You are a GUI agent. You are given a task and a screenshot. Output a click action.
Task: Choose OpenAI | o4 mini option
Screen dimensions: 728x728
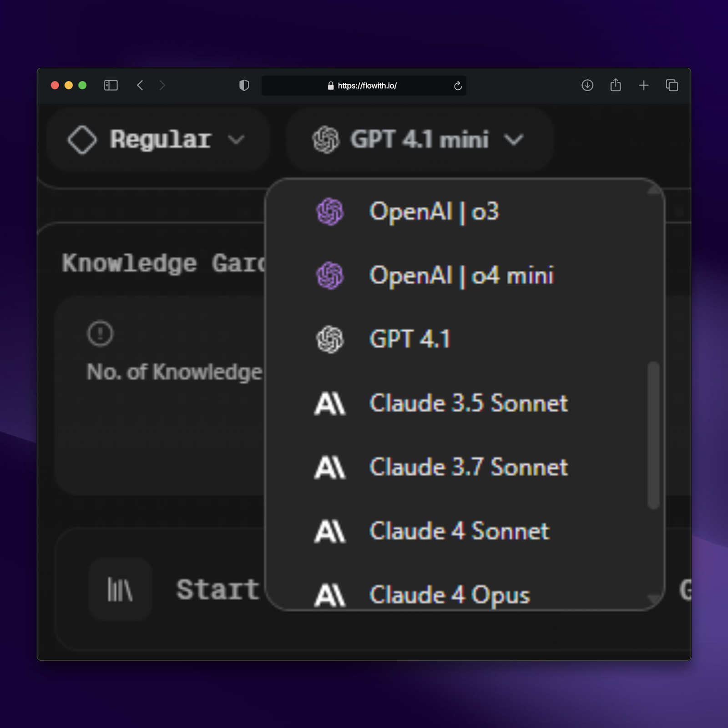(x=461, y=276)
